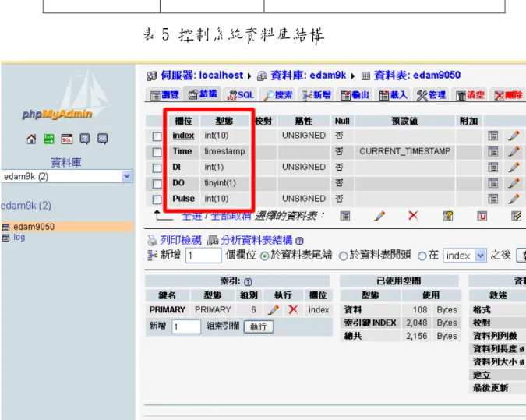
Task: Click help icon beside 索引 heading
Action: click(x=249, y=282)
